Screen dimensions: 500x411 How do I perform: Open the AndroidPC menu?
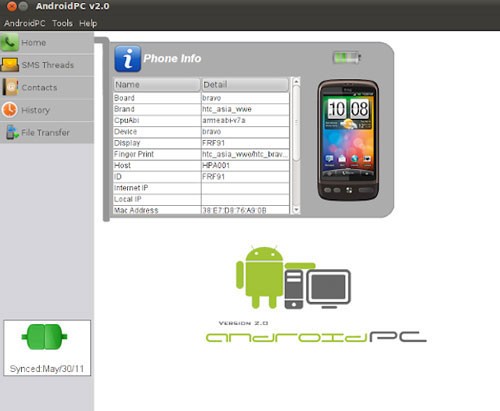click(x=25, y=23)
